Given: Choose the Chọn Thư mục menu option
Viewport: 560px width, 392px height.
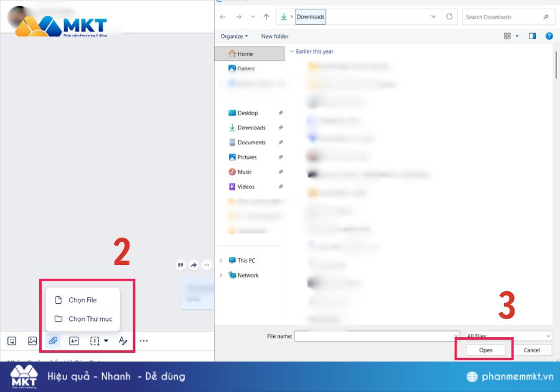Looking at the screenshot, I should [90, 319].
